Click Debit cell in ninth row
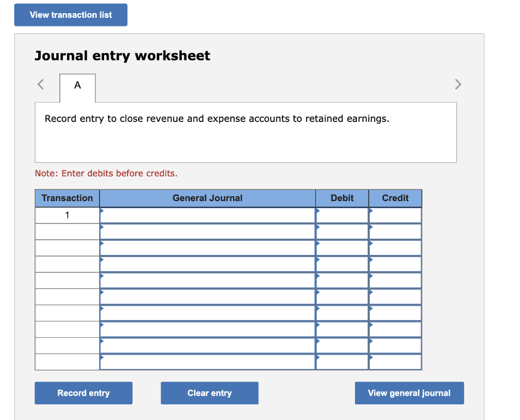This screenshot has width=520, height=420. (342, 345)
